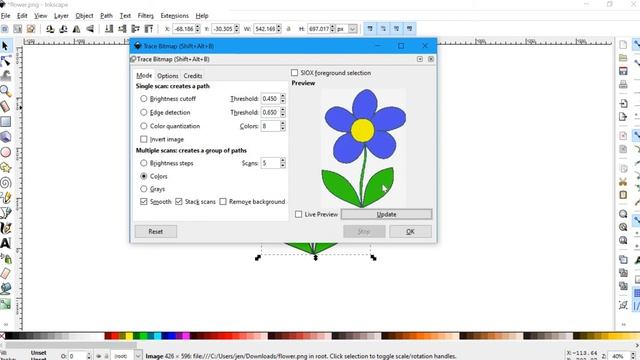Click the Export icon

coord(623,117)
